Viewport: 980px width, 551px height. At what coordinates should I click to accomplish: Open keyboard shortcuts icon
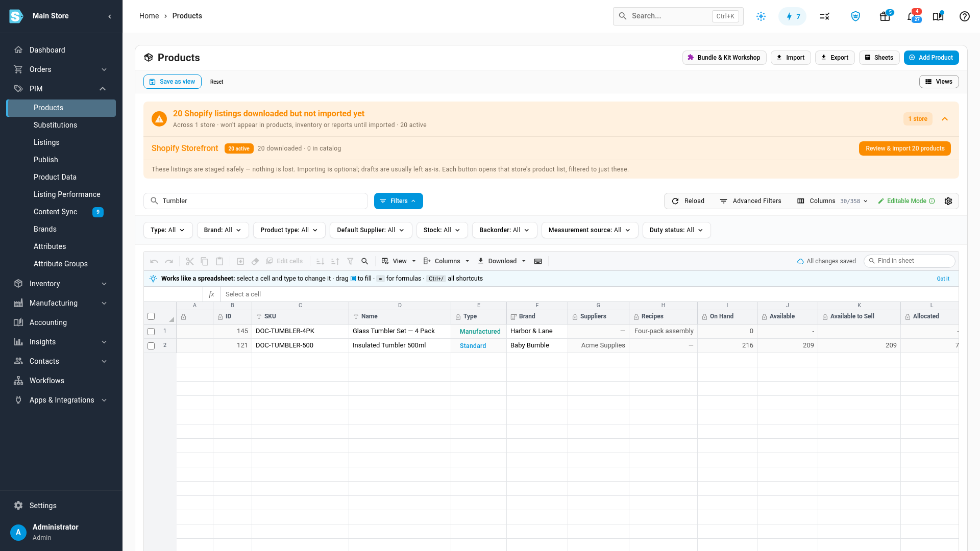[538, 261]
